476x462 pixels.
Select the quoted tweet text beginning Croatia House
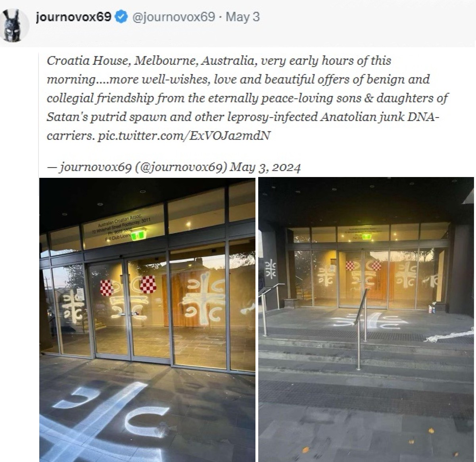(247, 98)
